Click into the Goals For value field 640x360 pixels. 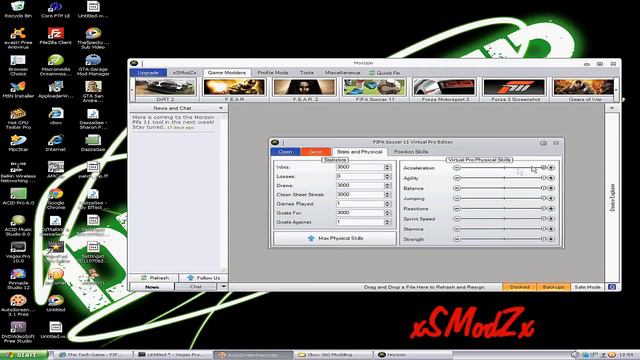click(360, 213)
